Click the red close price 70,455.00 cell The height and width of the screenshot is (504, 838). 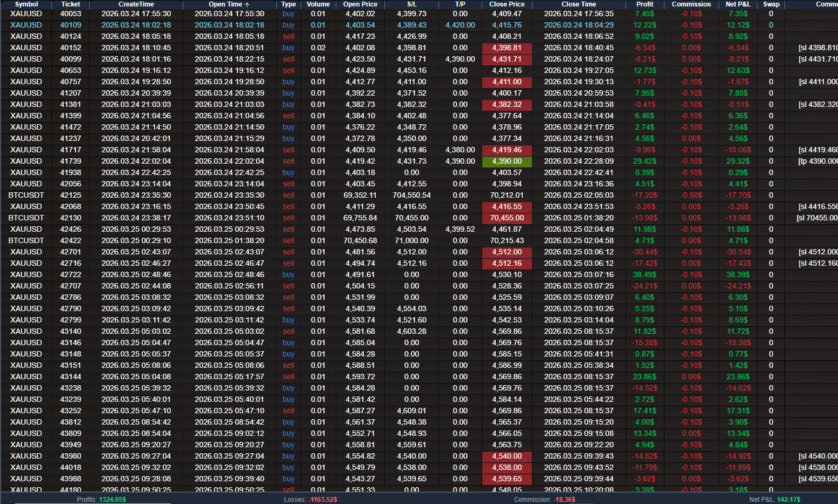pyautogui.click(x=507, y=218)
